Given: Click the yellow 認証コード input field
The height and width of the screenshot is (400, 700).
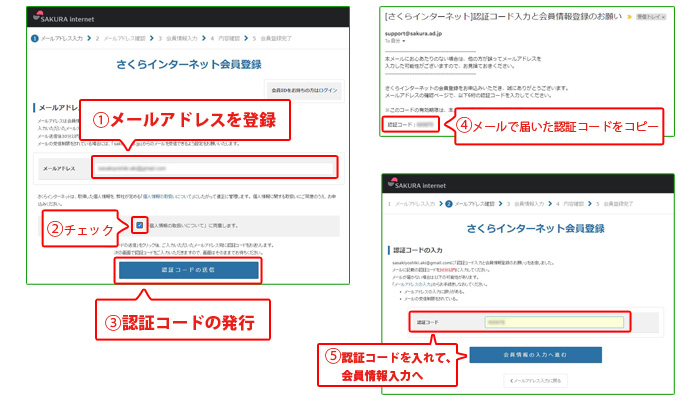Looking at the screenshot, I should pos(554,322).
